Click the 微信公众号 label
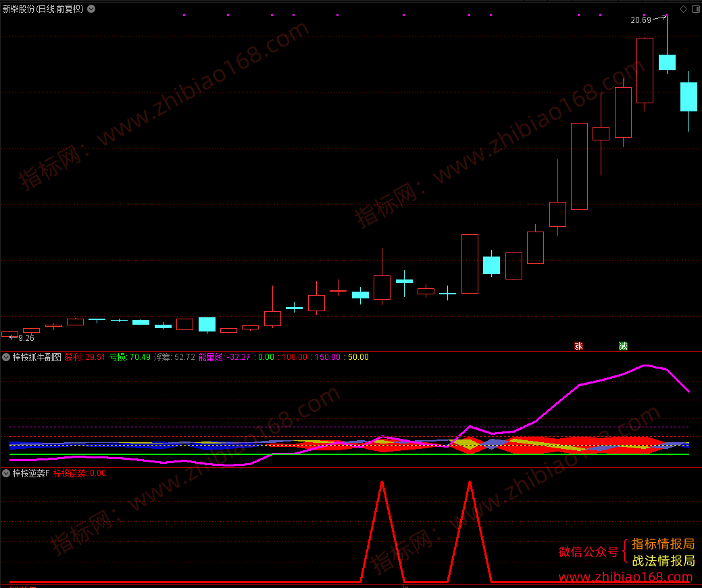 pos(588,552)
